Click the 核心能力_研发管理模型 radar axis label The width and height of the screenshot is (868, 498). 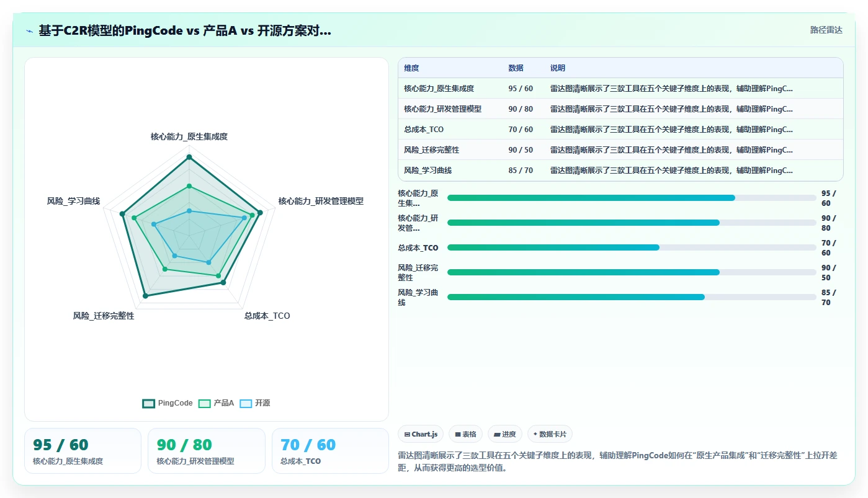321,201
